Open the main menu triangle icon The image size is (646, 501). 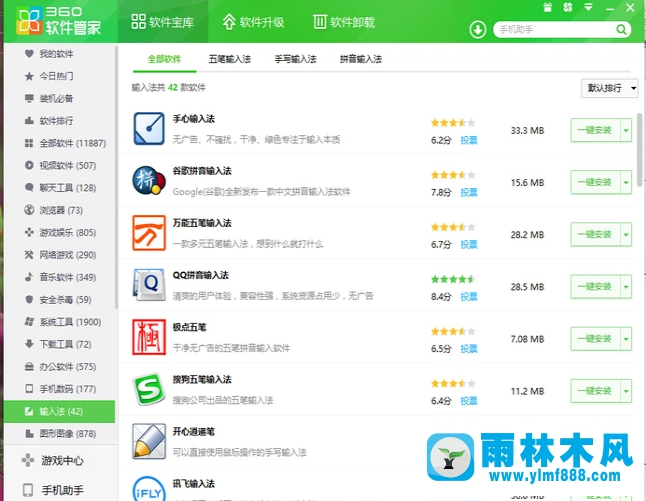click(588, 7)
